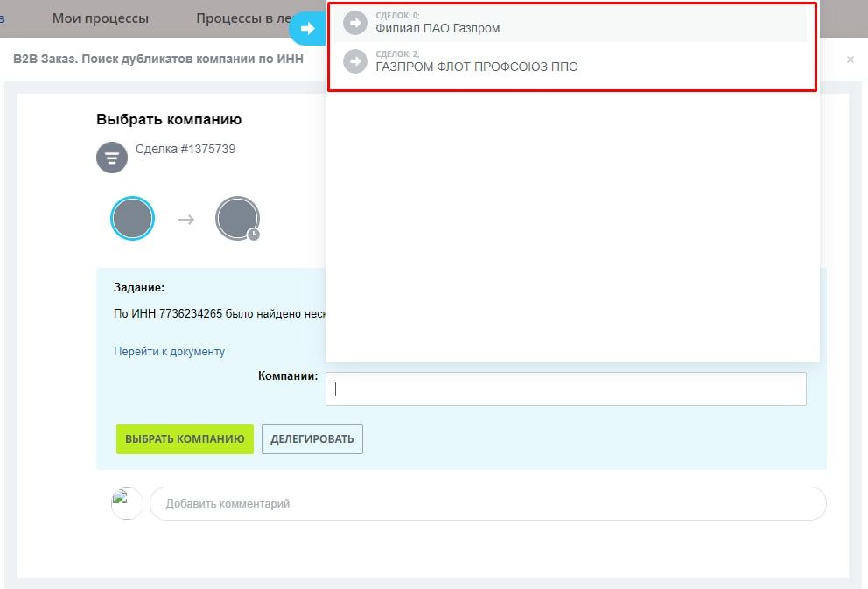The image size is (868, 589).
Task: Click arrow icon next to Филиал ПАО Газпром
Action: [x=355, y=24]
